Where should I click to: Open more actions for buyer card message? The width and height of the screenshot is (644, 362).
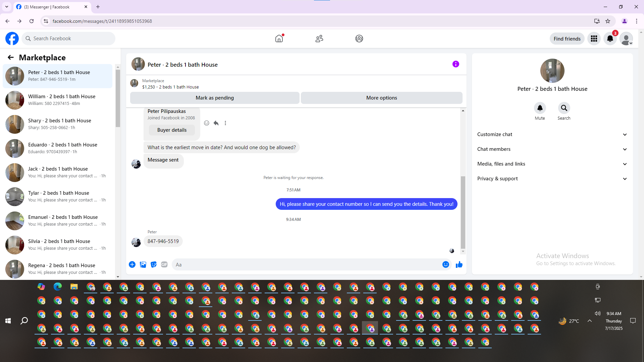tap(225, 123)
